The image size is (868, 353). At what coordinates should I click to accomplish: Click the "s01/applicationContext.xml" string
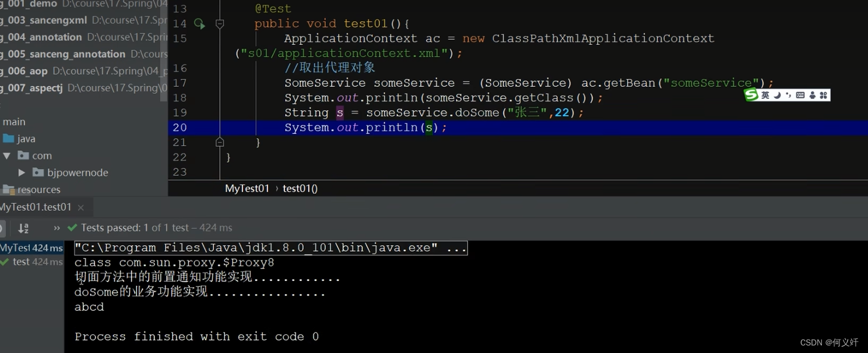(345, 54)
